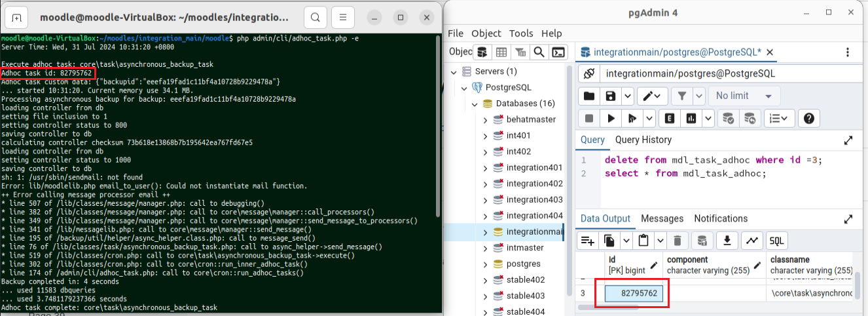Open the Filter options dropdown arrow

click(x=697, y=96)
